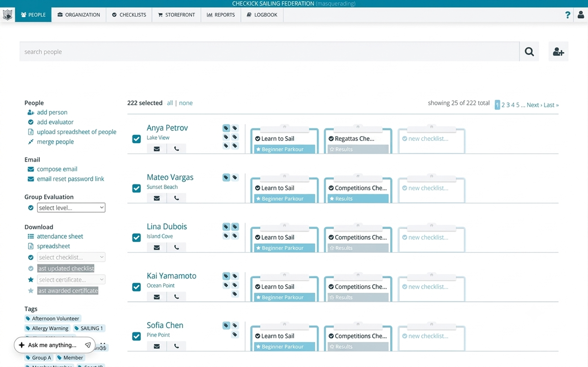Open the help question mark icon
The width and height of the screenshot is (588, 367).
point(567,15)
